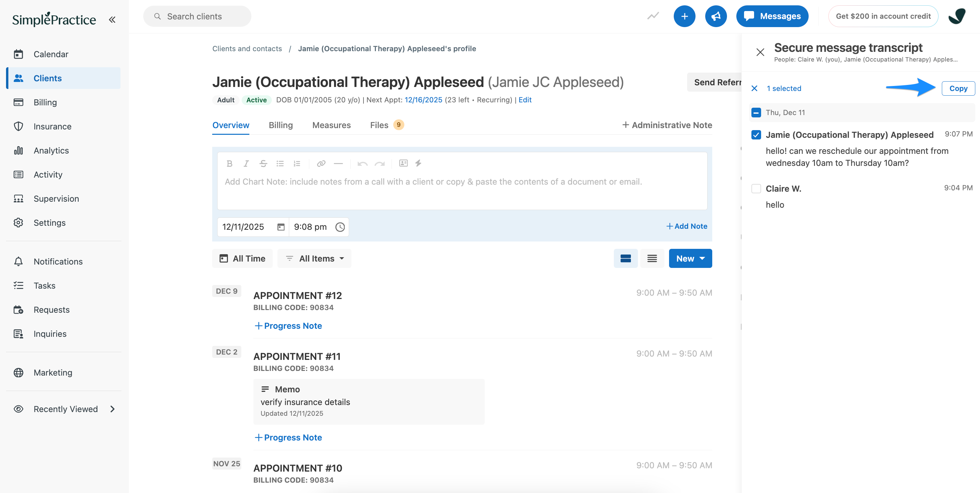Click the Send Referral button
The height and width of the screenshot is (493, 980).
715,82
